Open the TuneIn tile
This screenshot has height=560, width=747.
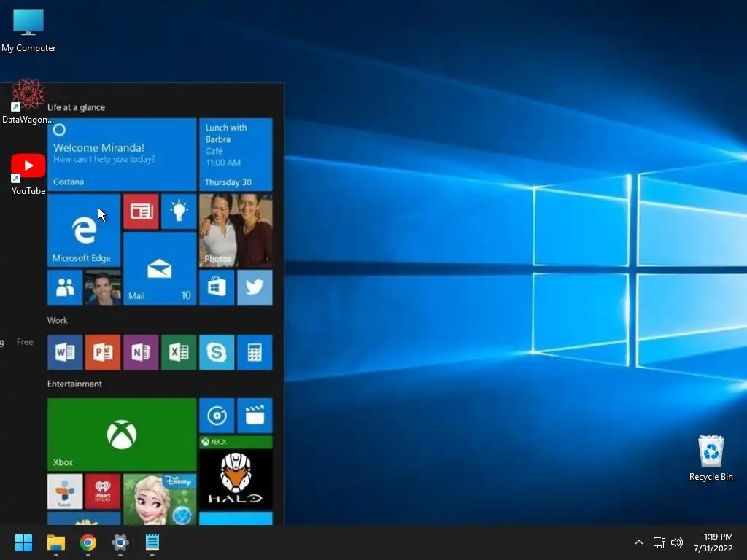[x=65, y=491]
